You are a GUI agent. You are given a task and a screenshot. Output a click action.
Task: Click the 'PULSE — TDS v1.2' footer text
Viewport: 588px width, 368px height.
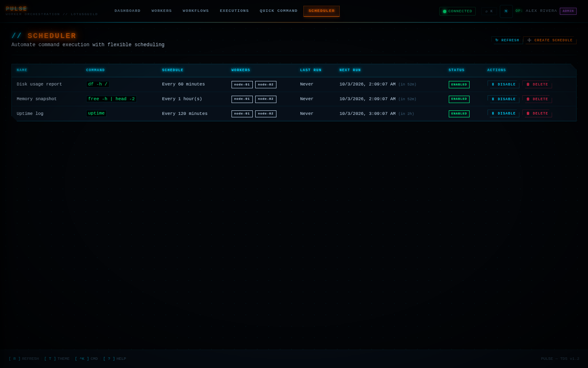pos(560,359)
